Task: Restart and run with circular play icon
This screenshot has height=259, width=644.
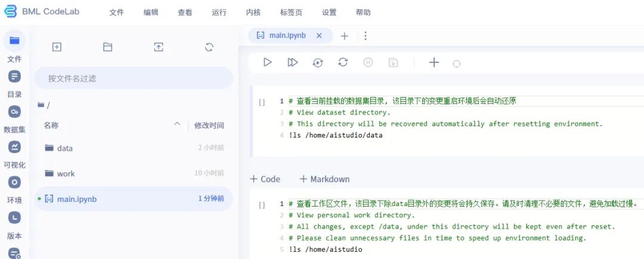Action: click(x=317, y=63)
